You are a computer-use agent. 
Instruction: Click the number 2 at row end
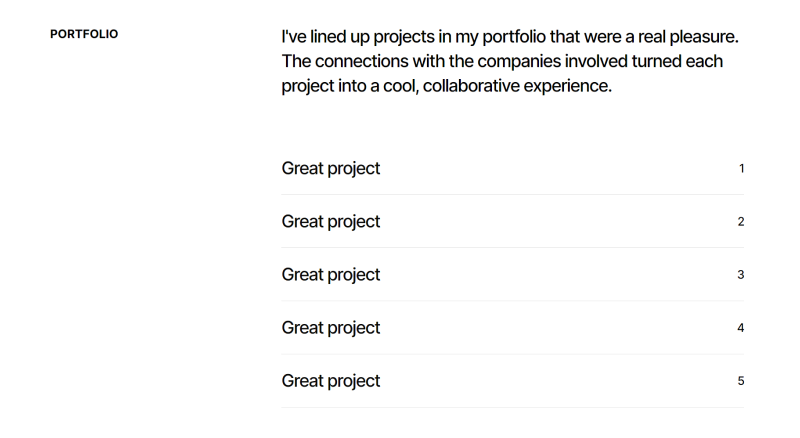coord(741,221)
